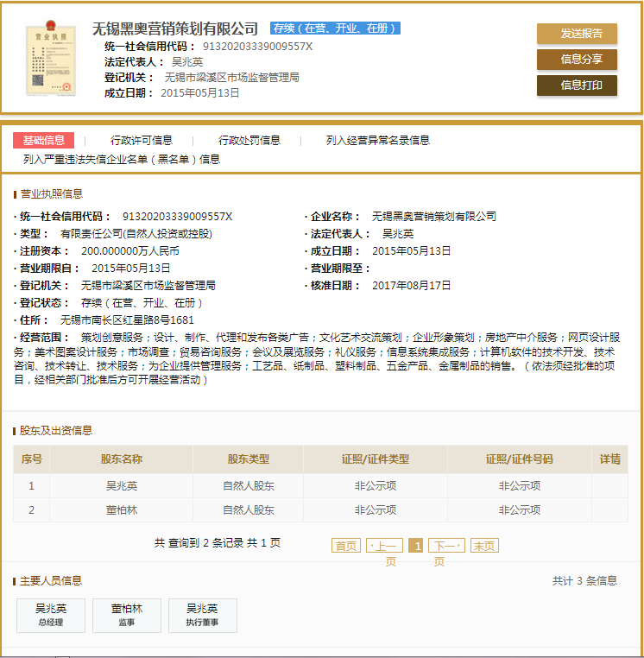Click the 吴兆英 执行董事 personnel card

(202, 615)
